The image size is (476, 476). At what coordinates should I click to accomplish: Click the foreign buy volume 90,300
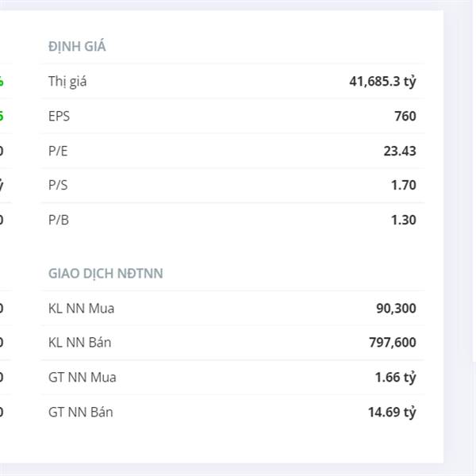point(396,309)
